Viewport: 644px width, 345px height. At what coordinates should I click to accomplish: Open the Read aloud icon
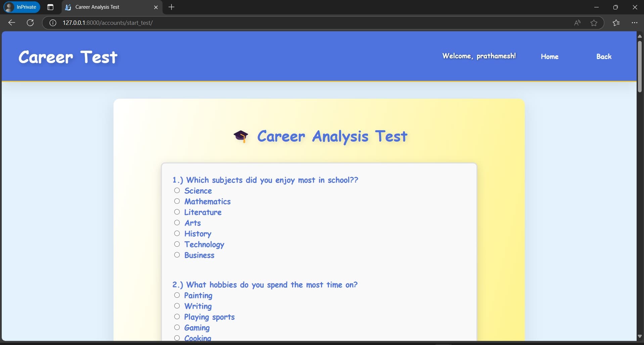click(577, 23)
